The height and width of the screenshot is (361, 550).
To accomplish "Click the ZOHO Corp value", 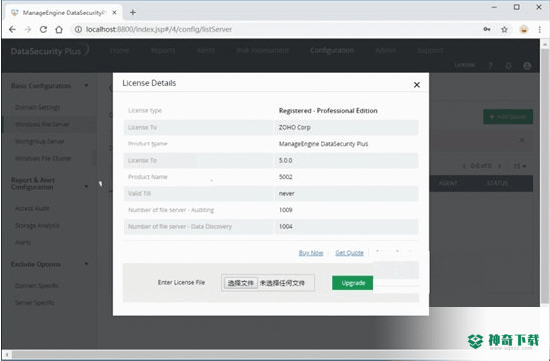I will click(x=295, y=127).
